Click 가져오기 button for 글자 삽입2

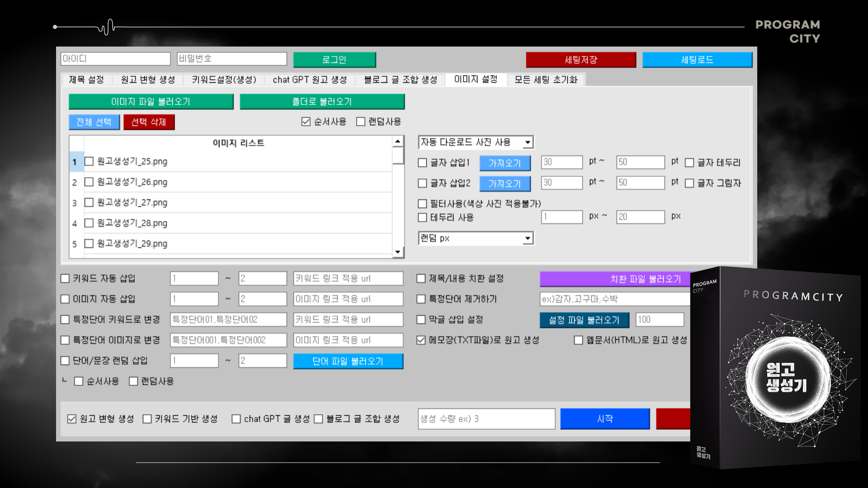tap(505, 184)
